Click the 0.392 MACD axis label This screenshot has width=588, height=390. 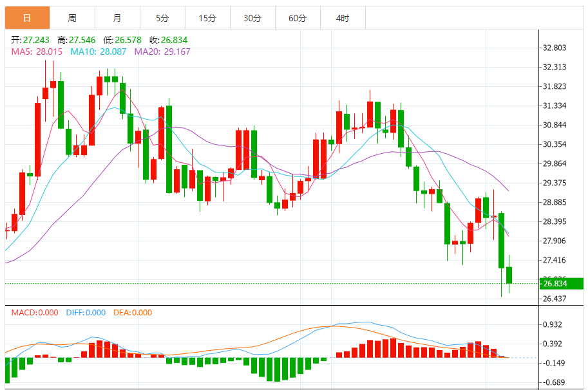point(553,344)
